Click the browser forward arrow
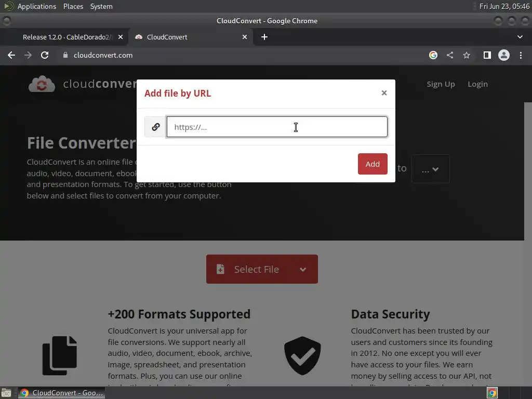This screenshot has height=399, width=532. 28,55
